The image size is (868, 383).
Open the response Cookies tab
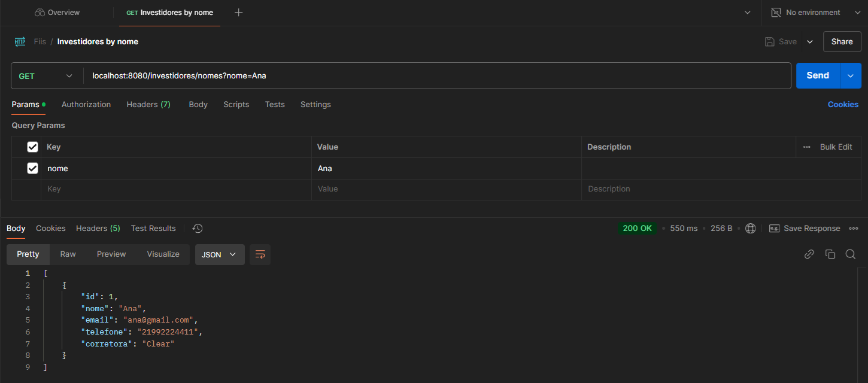[x=51, y=228]
